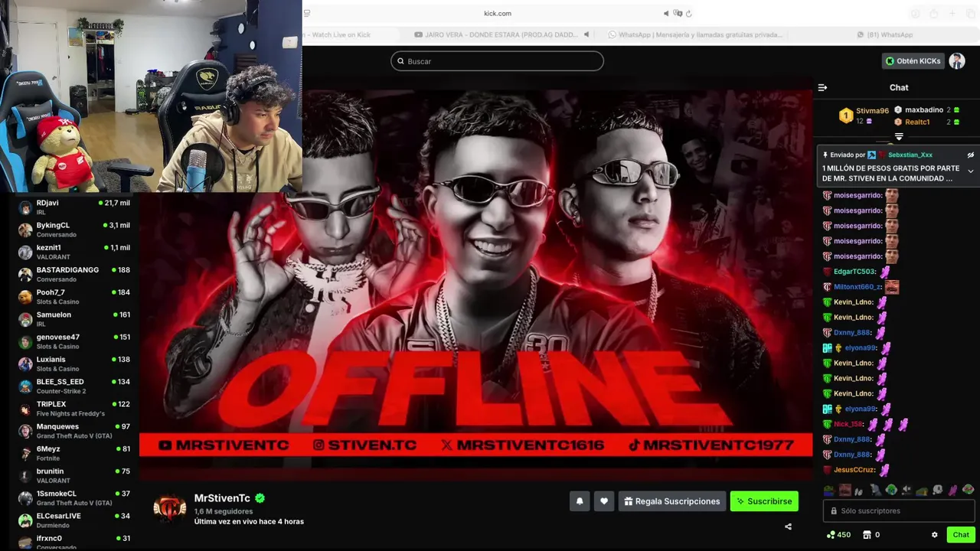Open BASTARDIGANGG channel in sidebar
The image size is (980, 551).
tap(74, 274)
